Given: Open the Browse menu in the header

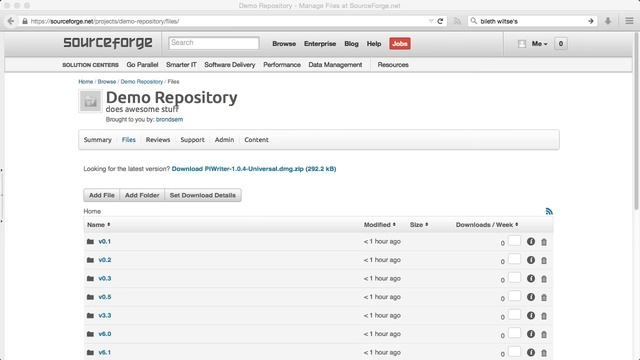Looking at the screenshot, I should [284, 44].
